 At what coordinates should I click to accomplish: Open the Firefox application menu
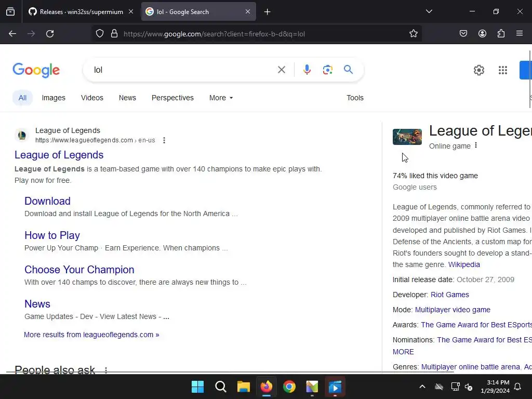(x=520, y=34)
